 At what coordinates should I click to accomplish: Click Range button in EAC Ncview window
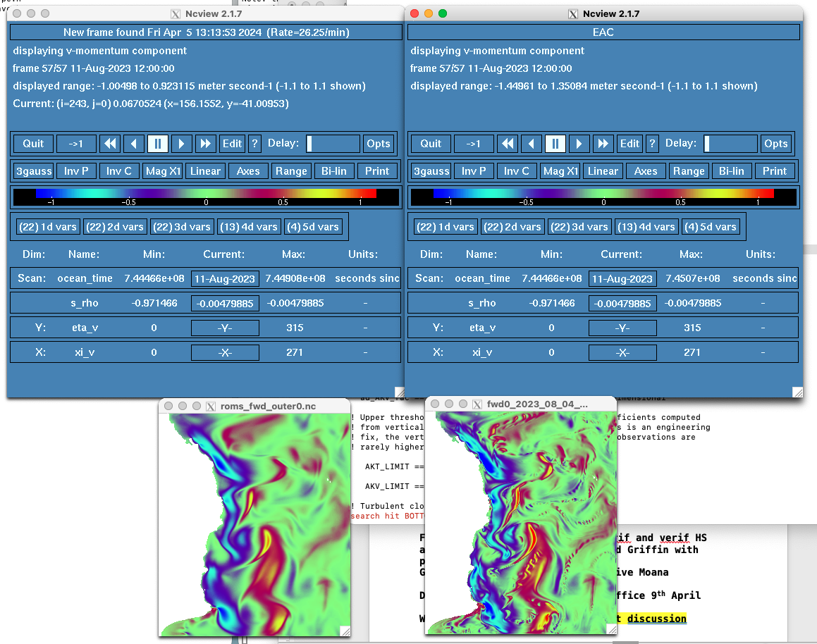689,171
